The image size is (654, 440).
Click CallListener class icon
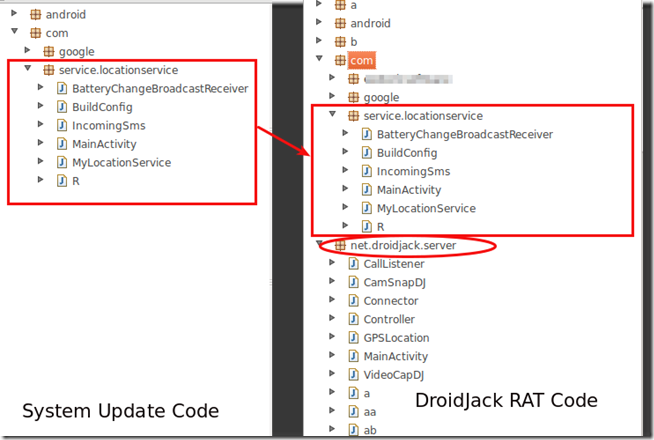point(354,264)
